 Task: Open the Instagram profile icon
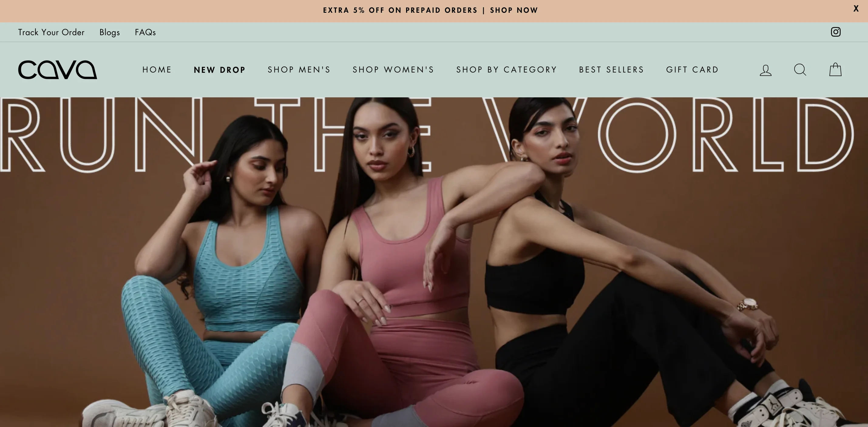(835, 32)
